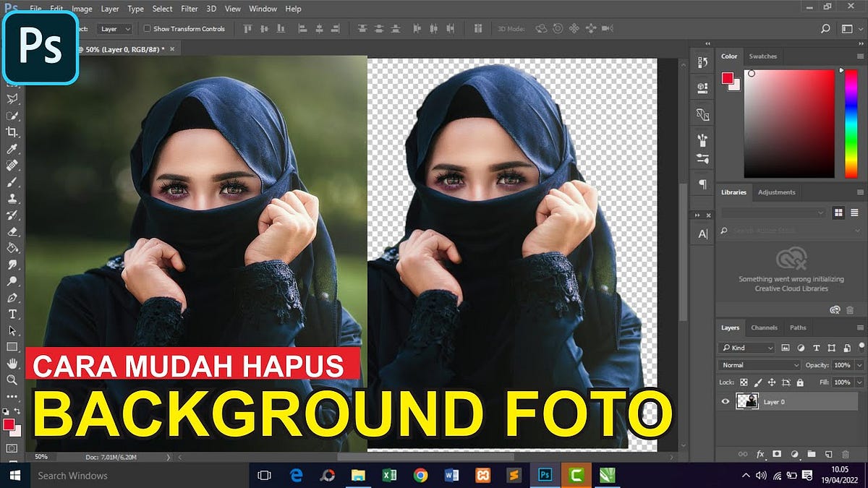Open the History panel icon
Viewport: 868px width, 488px height.
pos(702,63)
